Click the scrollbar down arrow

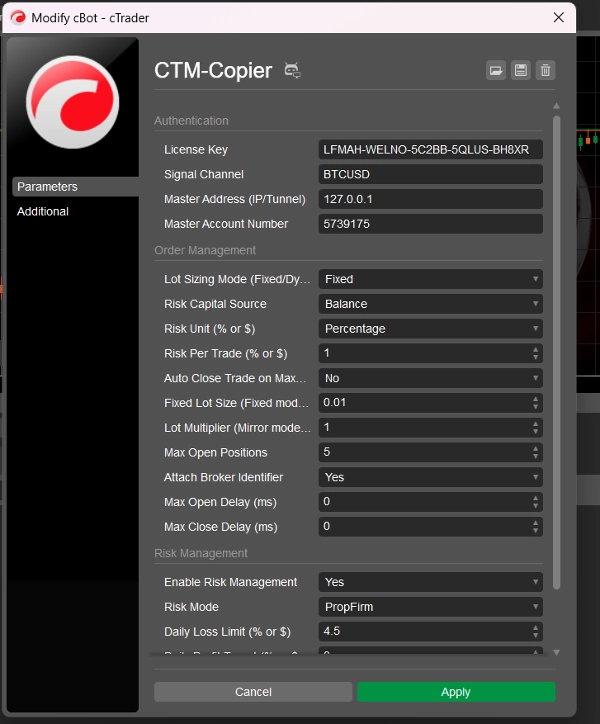tap(557, 652)
